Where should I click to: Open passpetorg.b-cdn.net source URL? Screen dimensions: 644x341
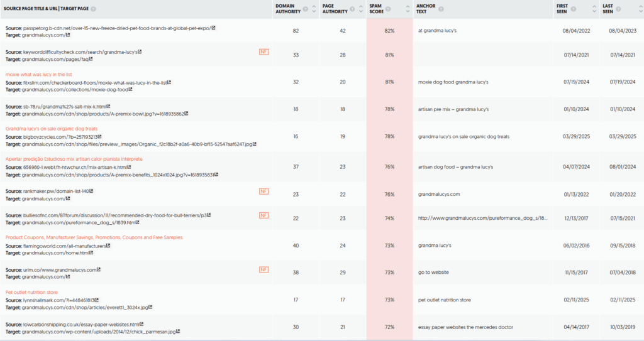coord(116,28)
